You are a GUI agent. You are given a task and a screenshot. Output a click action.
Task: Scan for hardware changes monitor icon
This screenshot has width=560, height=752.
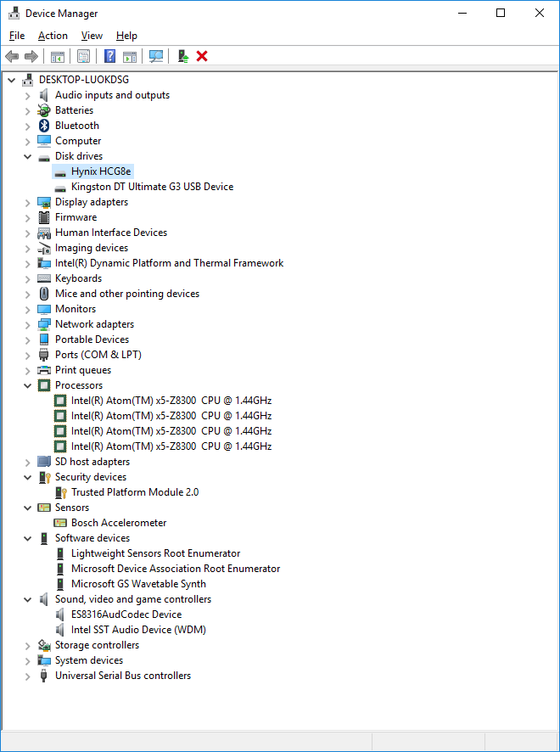pyautogui.click(x=155, y=57)
